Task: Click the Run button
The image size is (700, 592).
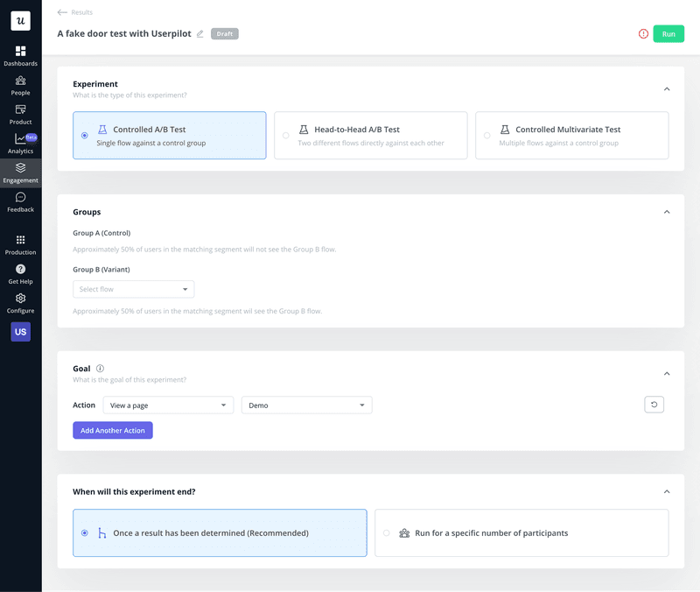Action: tap(668, 33)
